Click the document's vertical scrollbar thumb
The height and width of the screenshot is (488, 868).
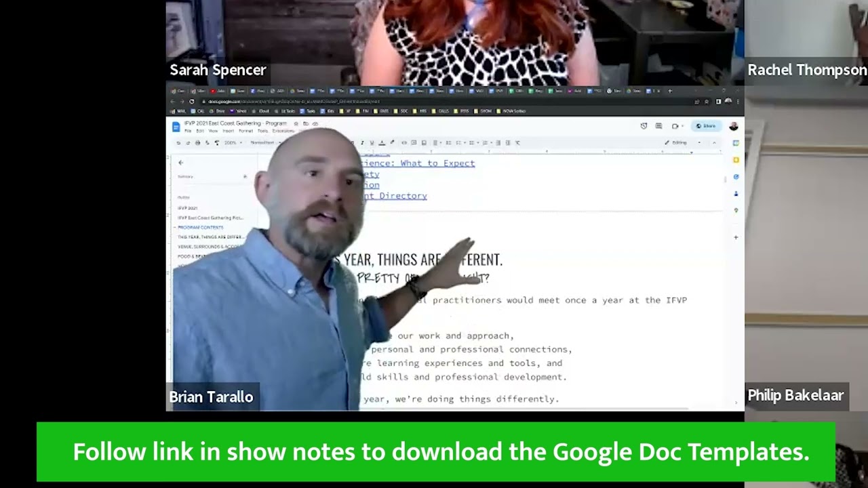(724, 178)
